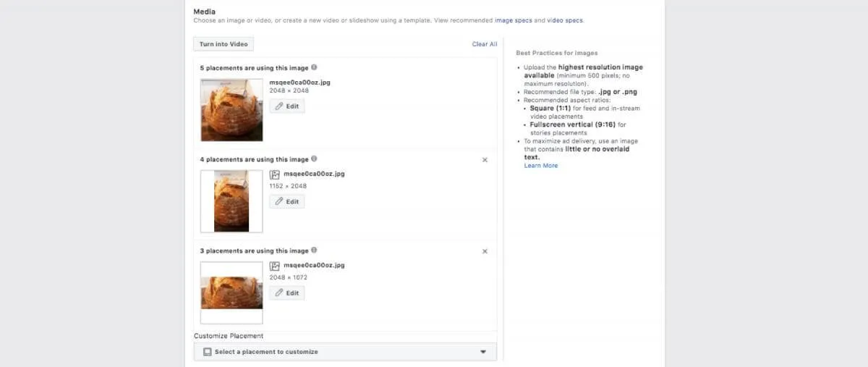Select the square bread image thumbnail
Image resolution: width=868 pixels, height=367 pixels.
(x=231, y=110)
